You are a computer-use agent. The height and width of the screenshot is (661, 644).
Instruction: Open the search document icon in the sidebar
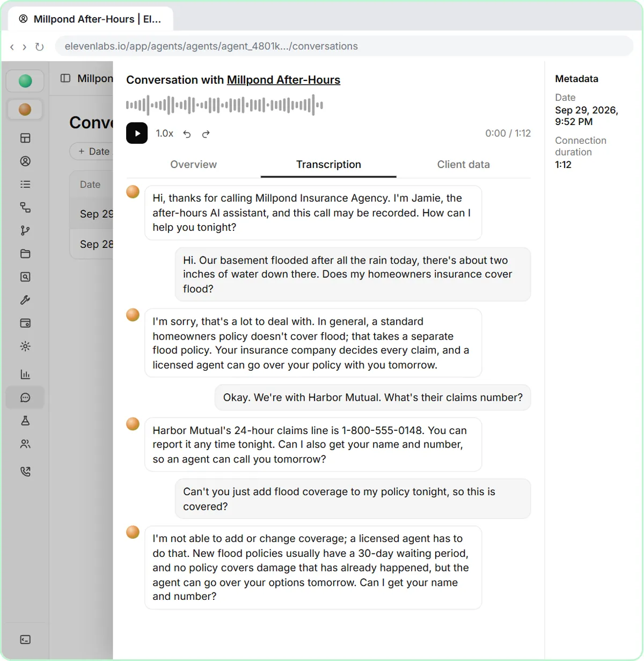[25, 277]
